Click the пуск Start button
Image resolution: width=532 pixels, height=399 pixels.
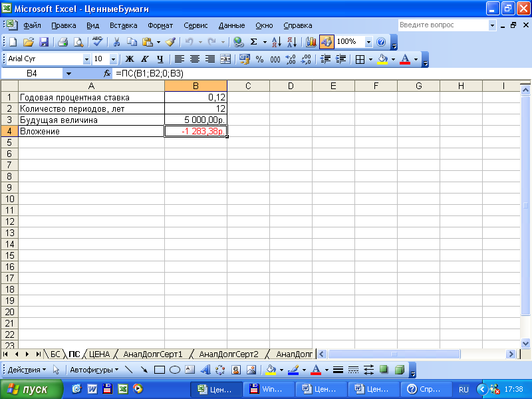[x=31, y=389]
